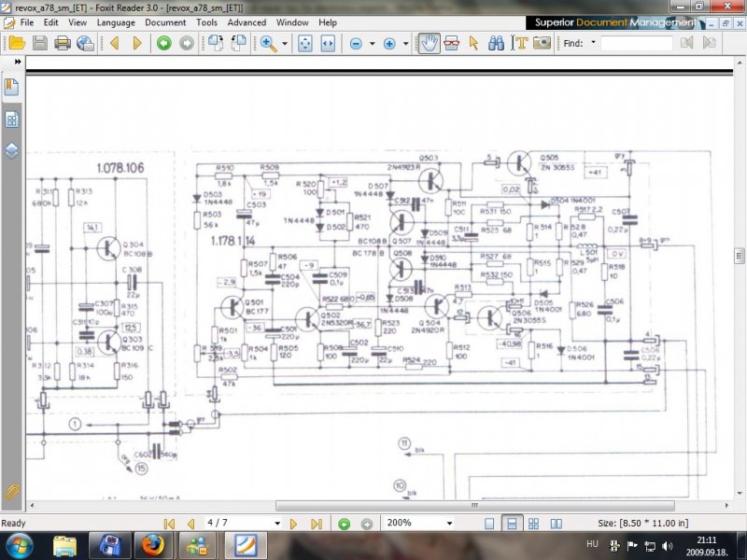Open the Window menu
747x560 pixels.
292,22
